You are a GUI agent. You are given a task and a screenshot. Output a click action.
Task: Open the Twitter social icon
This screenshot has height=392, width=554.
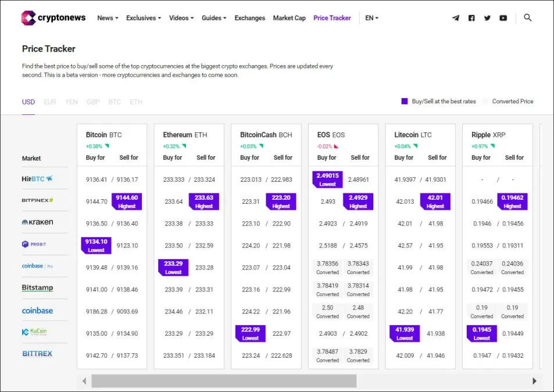click(x=487, y=18)
